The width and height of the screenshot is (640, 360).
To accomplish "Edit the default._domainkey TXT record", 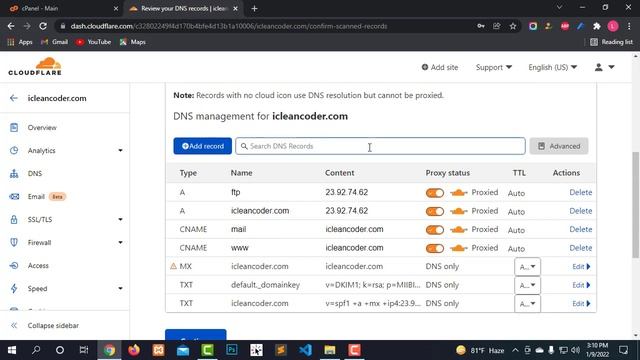I will (x=581, y=285).
